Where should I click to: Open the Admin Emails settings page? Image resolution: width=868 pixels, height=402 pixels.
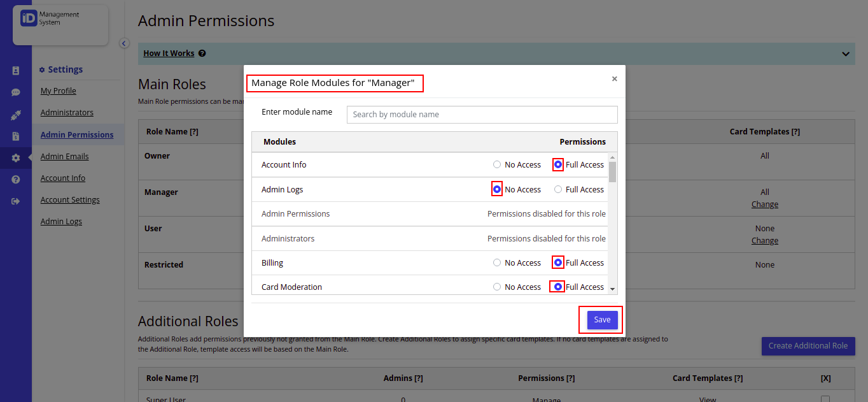64,156
